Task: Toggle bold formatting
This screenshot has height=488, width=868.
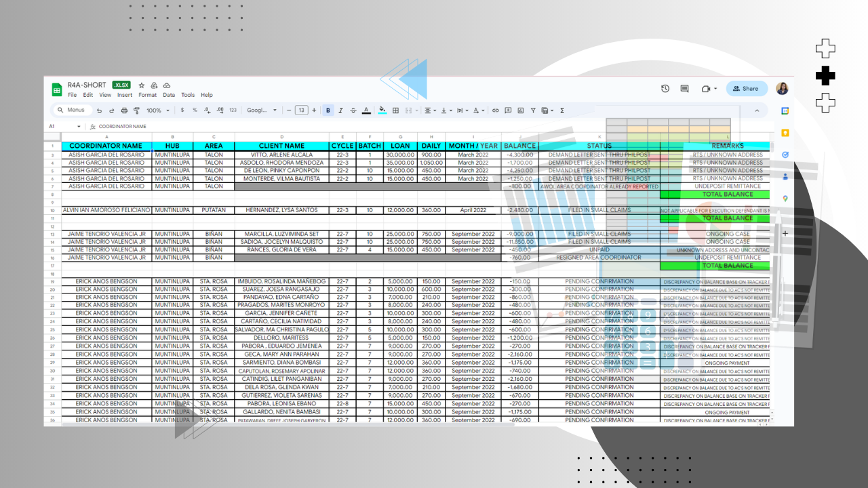Action: coord(328,110)
